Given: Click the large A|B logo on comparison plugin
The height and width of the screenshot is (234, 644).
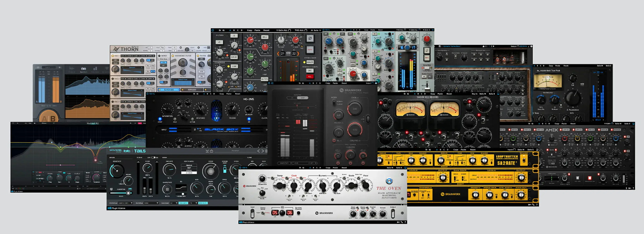Looking at the screenshot, I should 49,116.
